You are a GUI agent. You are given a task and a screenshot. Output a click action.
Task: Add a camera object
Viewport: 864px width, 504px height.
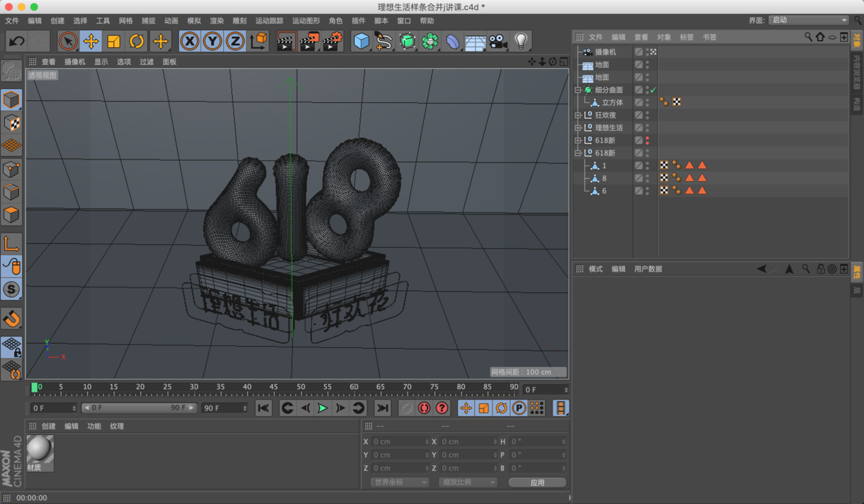pyautogui.click(x=497, y=41)
